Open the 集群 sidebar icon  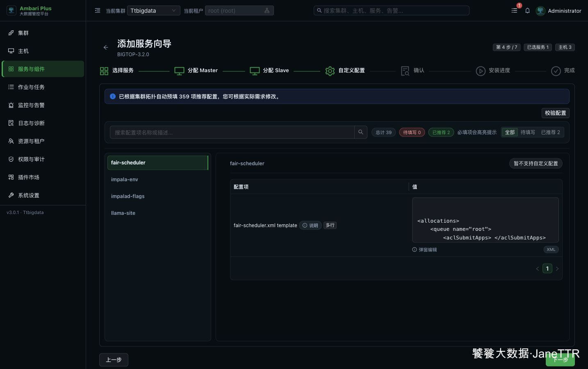click(11, 33)
